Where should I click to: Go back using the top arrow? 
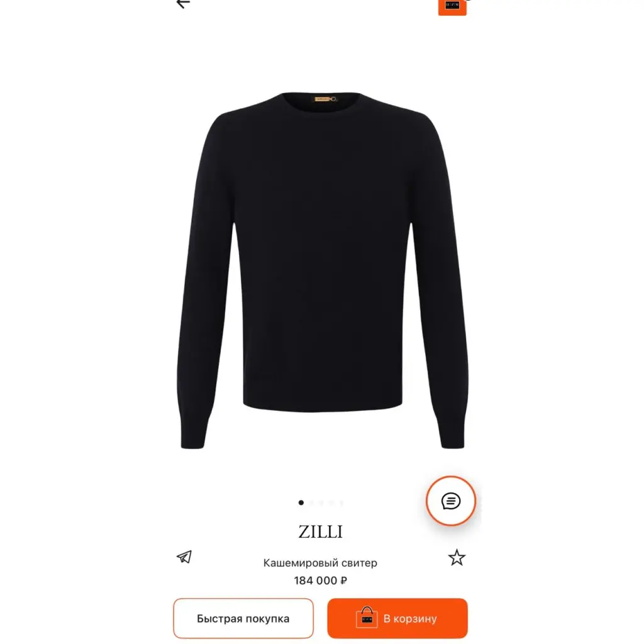point(183,3)
